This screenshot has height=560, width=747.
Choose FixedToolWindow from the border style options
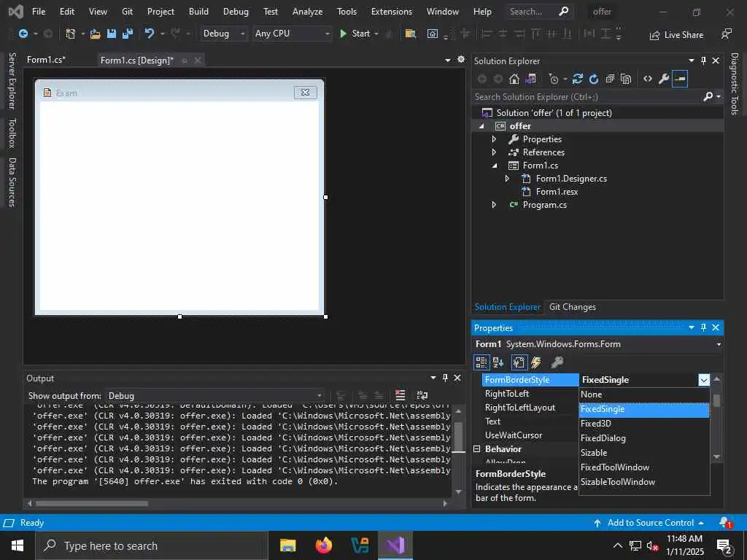[x=644, y=467]
